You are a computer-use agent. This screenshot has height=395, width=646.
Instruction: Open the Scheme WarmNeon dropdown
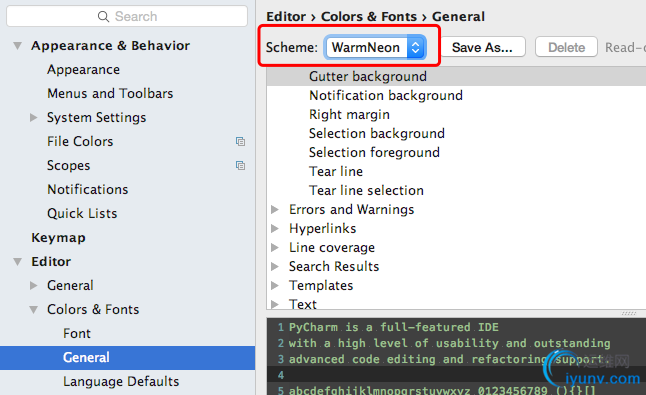(x=375, y=47)
